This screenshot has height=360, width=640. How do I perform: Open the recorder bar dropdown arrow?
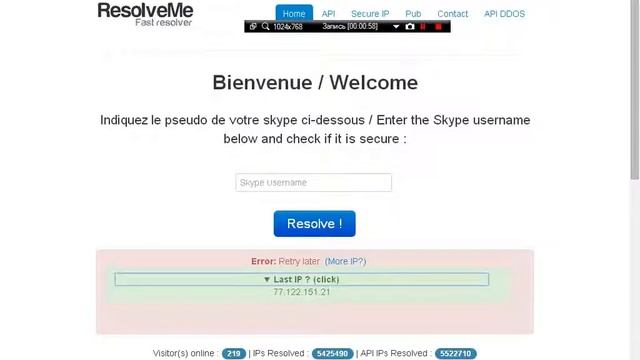396,27
